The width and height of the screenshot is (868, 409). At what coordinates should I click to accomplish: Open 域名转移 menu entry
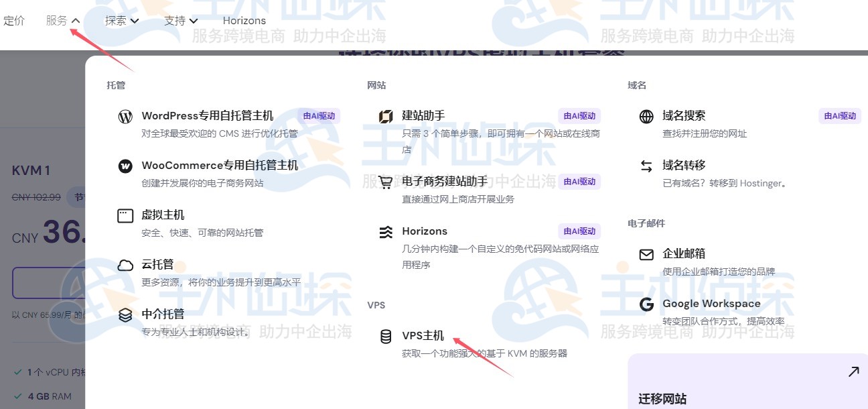click(684, 165)
